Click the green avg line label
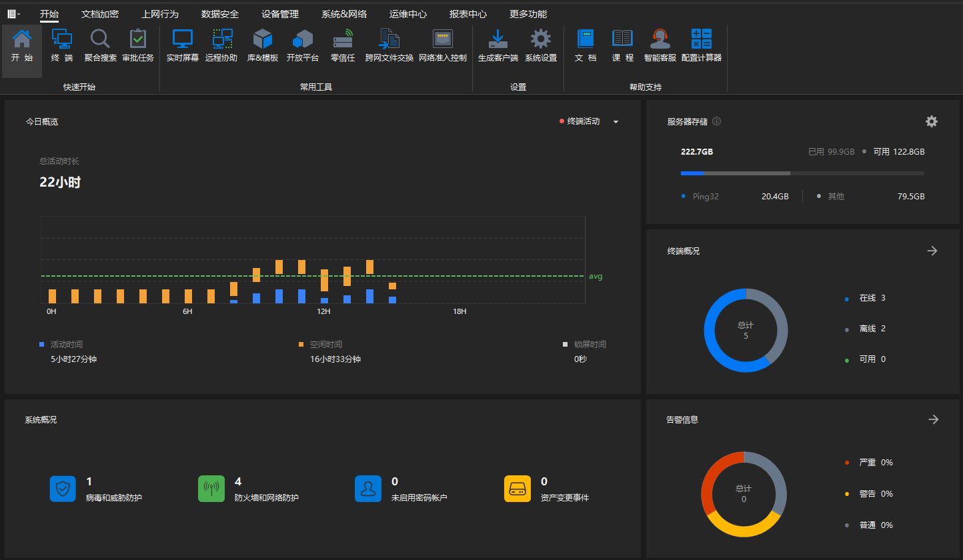The height and width of the screenshot is (560, 963). pyautogui.click(x=596, y=276)
